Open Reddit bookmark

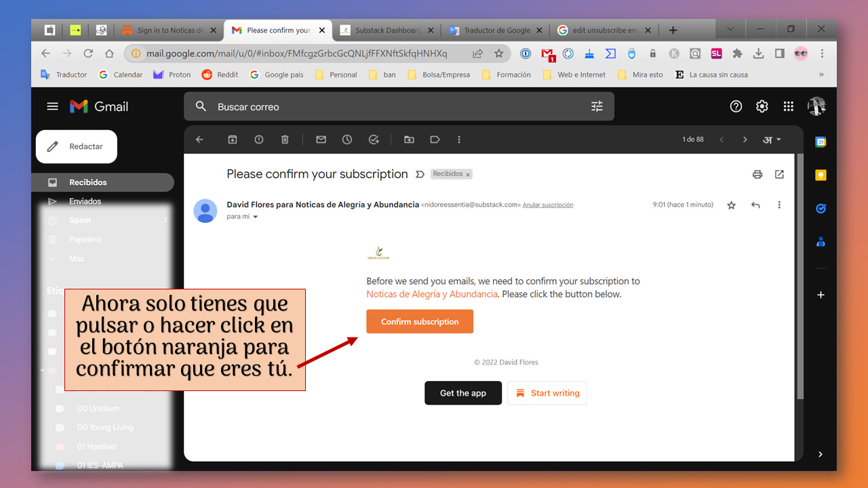tap(220, 75)
